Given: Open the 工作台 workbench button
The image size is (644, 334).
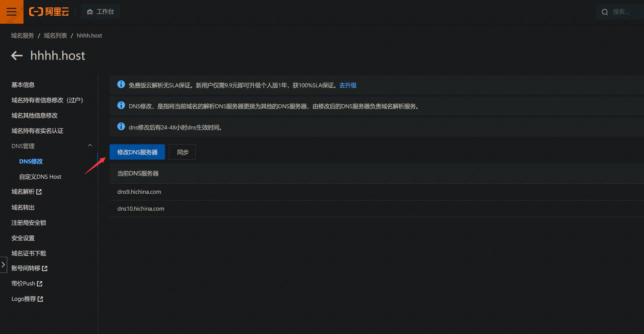Looking at the screenshot, I should (100, 12).
